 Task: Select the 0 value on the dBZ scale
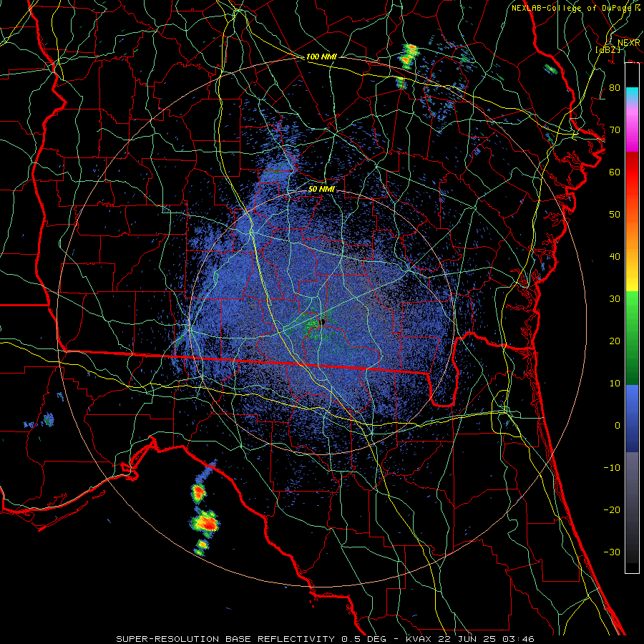(x=618, y=426)
